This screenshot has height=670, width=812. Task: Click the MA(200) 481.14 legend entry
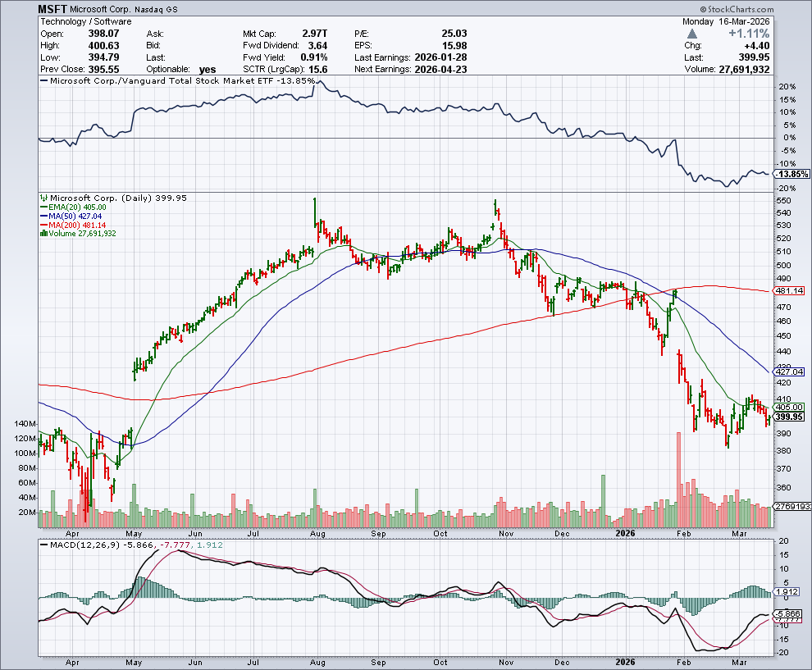(77, 225)
